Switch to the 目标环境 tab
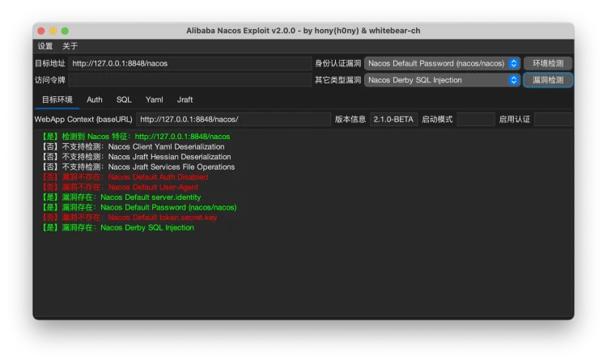This screenshot has width=607, height=364. tap(57, 99)
